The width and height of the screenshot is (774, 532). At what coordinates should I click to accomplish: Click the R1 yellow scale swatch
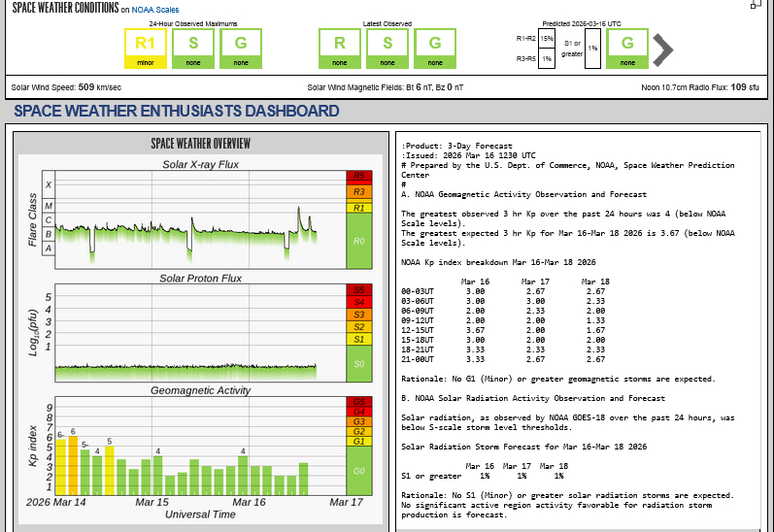point(359,208)
